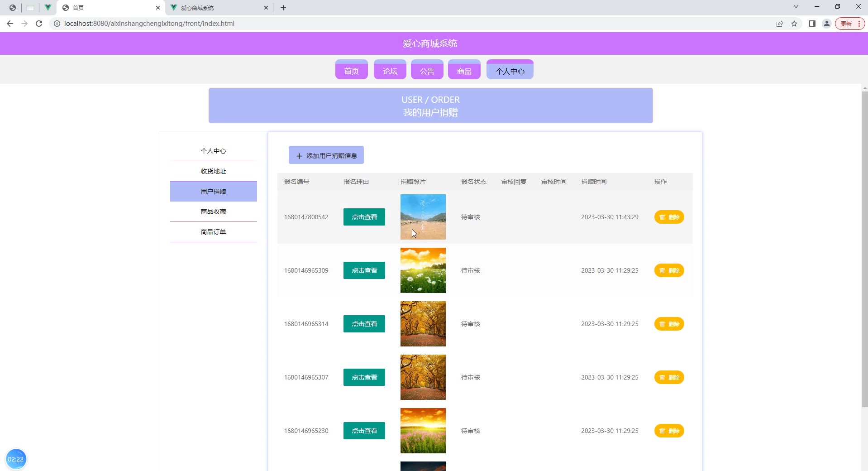This screenshot has height=471, width=868.
Task: Click 点击查看 for record 1680146965230
Action: click(364, 431)
